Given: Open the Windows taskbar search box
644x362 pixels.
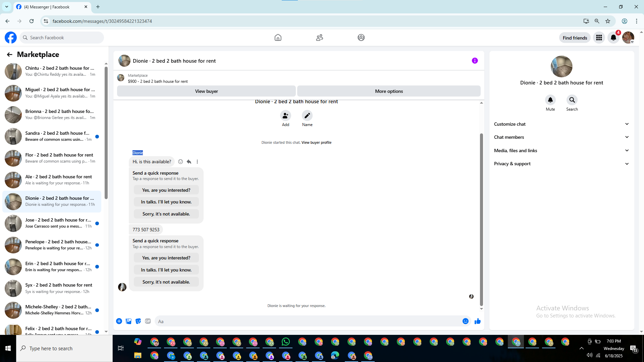Looking at the screenshot, I should 64,349.
